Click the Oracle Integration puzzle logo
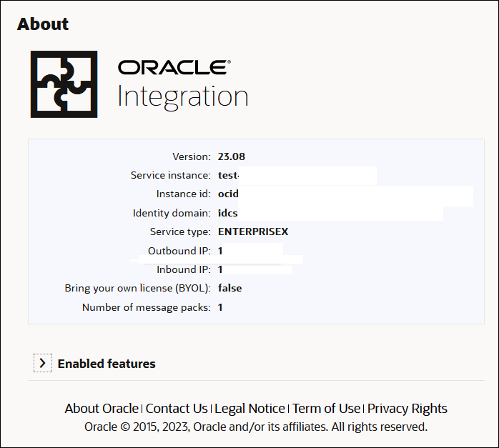 [64, 84]
